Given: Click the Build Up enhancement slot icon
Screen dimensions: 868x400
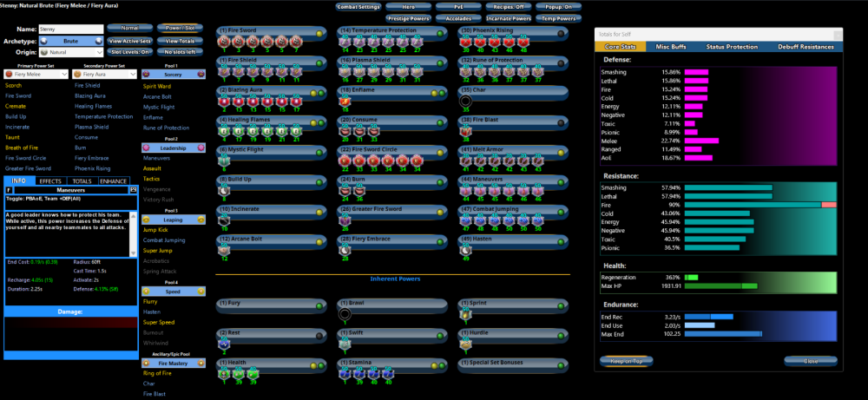Looking at the screenshot, I should (224, 189).
